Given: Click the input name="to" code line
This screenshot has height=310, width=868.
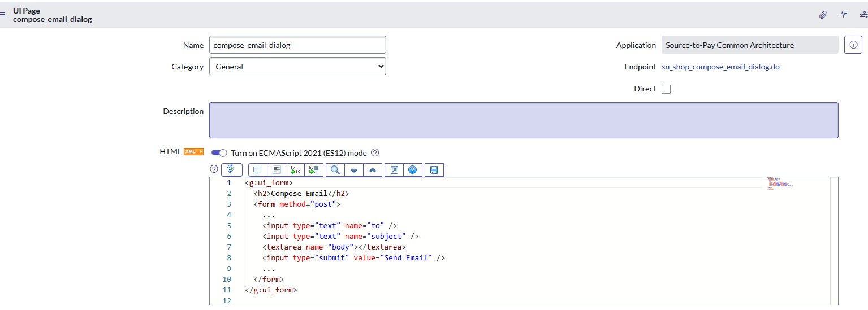Looking at the screenshot, I should pos(330,226).
